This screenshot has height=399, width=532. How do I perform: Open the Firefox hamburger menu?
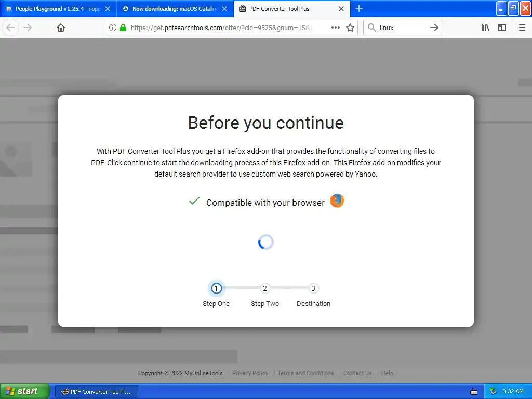tap(522, 28)
